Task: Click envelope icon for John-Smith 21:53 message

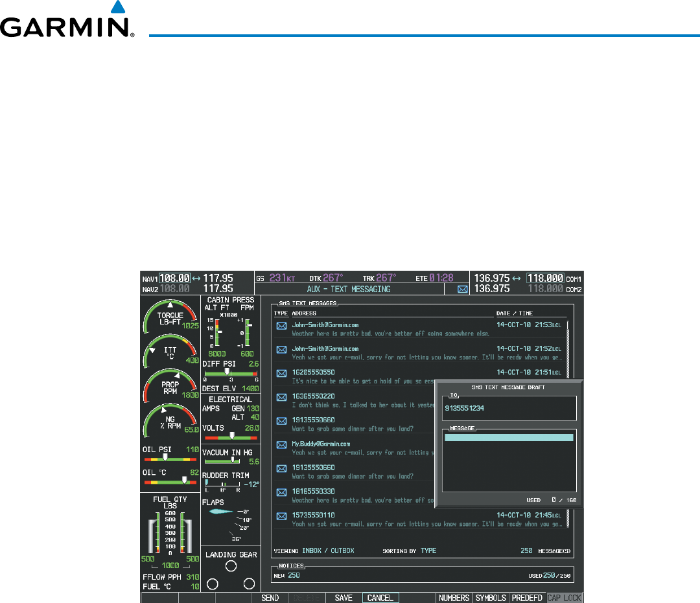Action: (x=282, y=326)
